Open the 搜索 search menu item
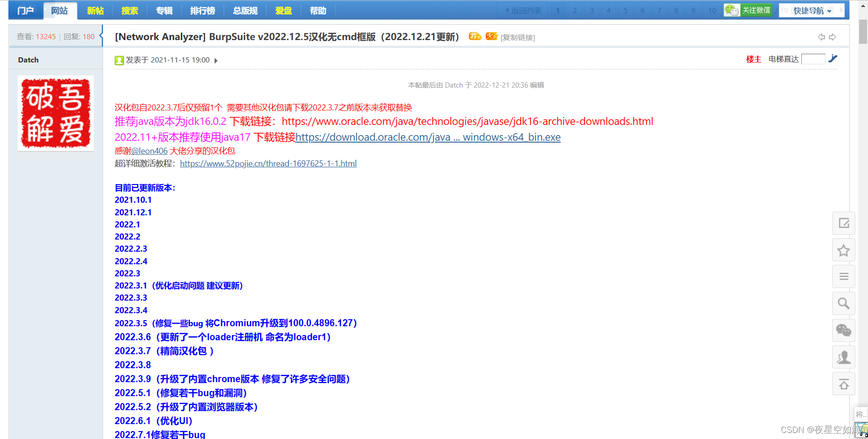This screenshot has width=868, height=439. [x=130, y=11]
